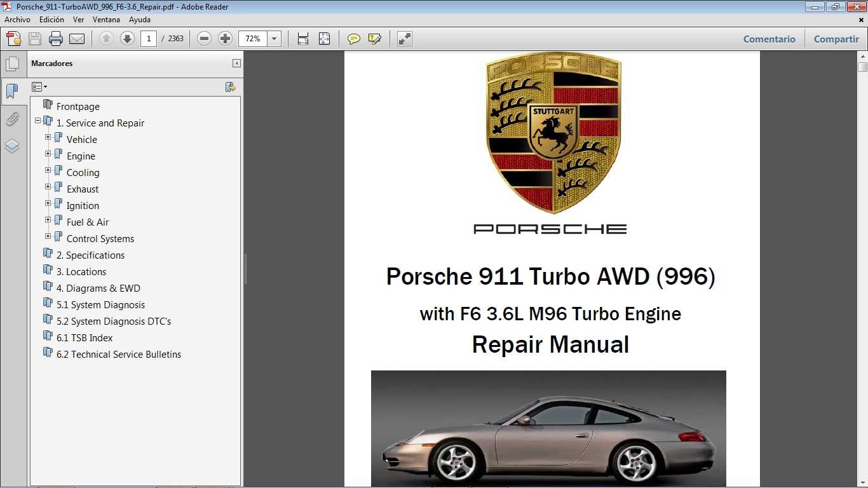Expand the Control Systems bookmark

click(48, 236)
